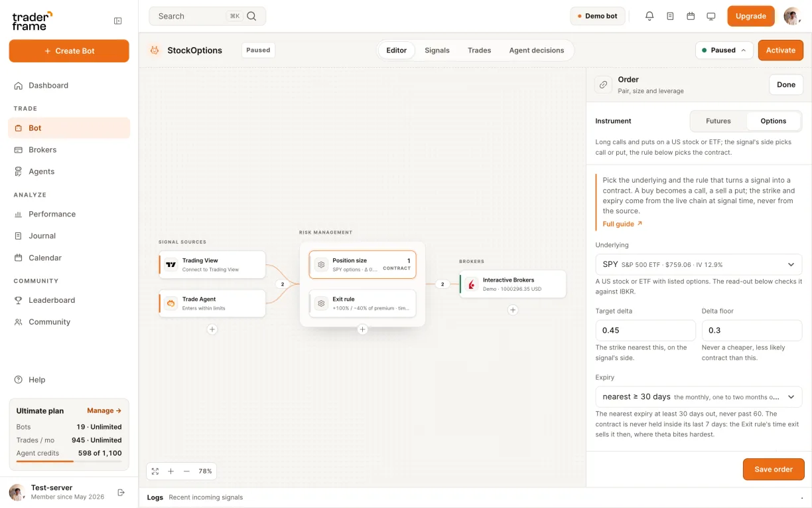The width and height of the screenshot is (812, 508).
Task: Click the Position size gear icon
Action: coord(321,264)
